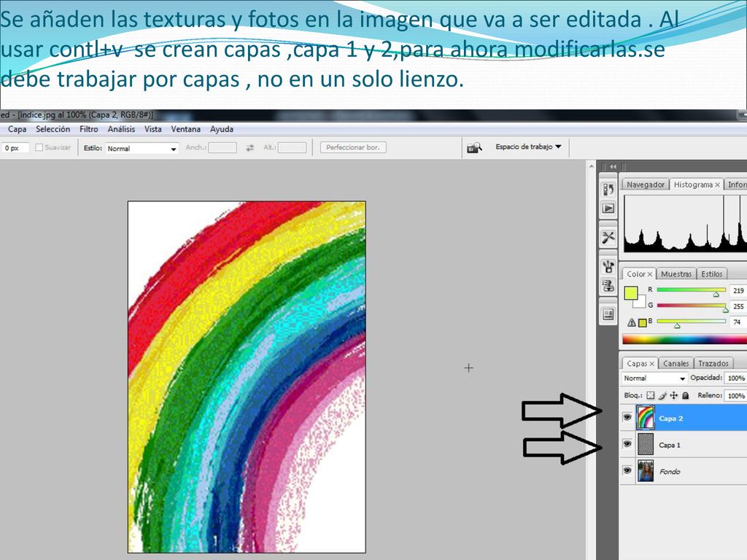
Task: Switch to the Canales tab
Action: tap(676, 363)
